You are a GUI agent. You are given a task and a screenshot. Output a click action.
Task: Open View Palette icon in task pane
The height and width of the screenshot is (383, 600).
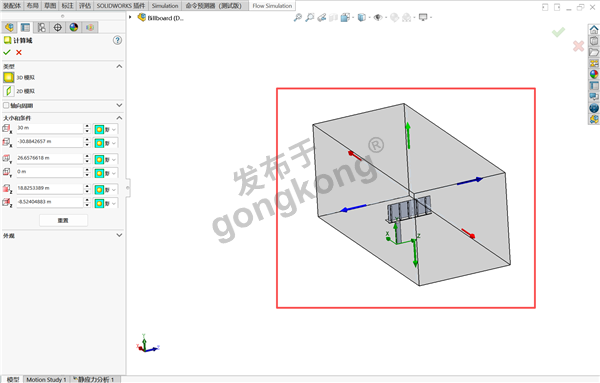tap(594, 63)
